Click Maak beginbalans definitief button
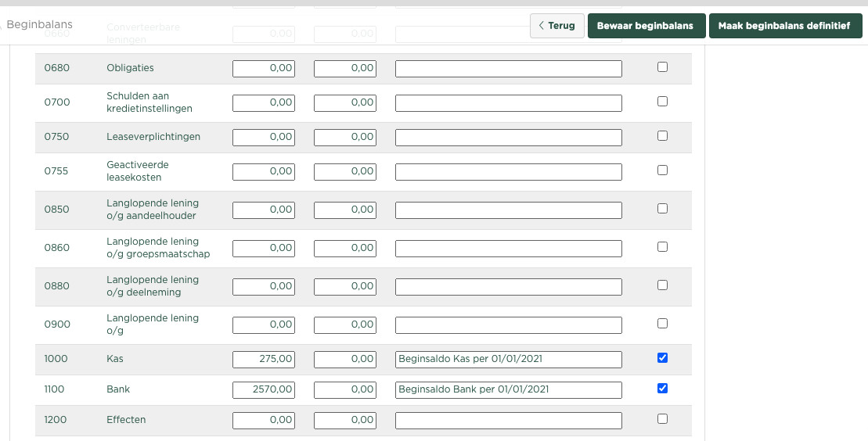The width and height of the screenshot is (868, 441). tap(784, 26)
